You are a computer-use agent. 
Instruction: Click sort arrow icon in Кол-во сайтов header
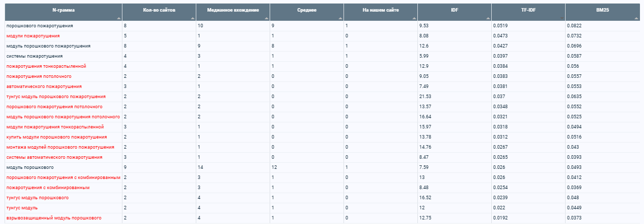coord(192,18)
